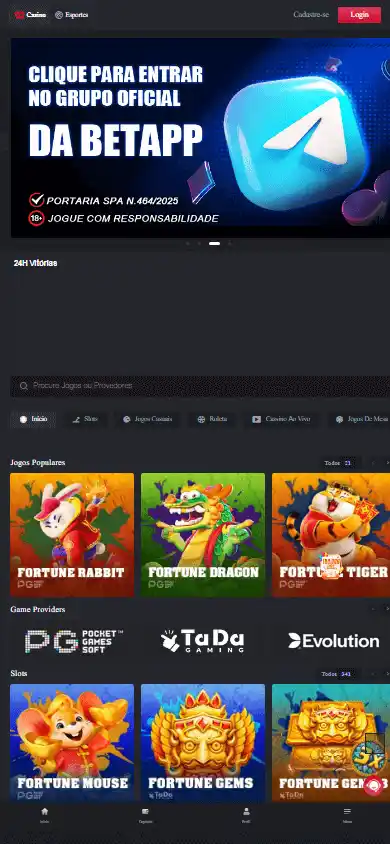
Task: Click the Game Providers section title
Action: [x=38, y=609]
